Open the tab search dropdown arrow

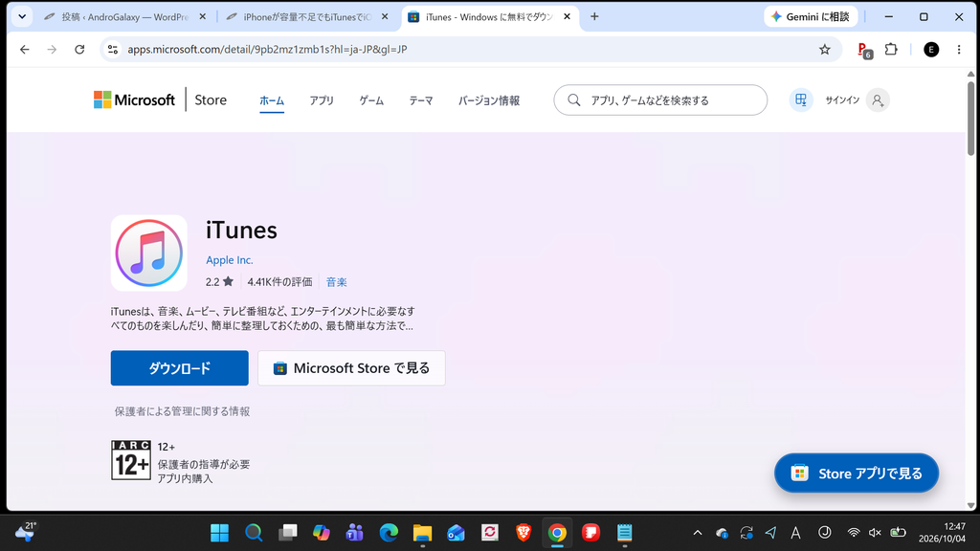[22, 17]
